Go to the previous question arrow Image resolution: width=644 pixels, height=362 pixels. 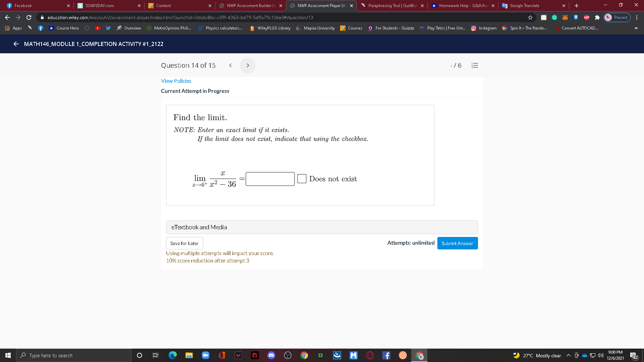pyautogui.click(x=230, y=65)
